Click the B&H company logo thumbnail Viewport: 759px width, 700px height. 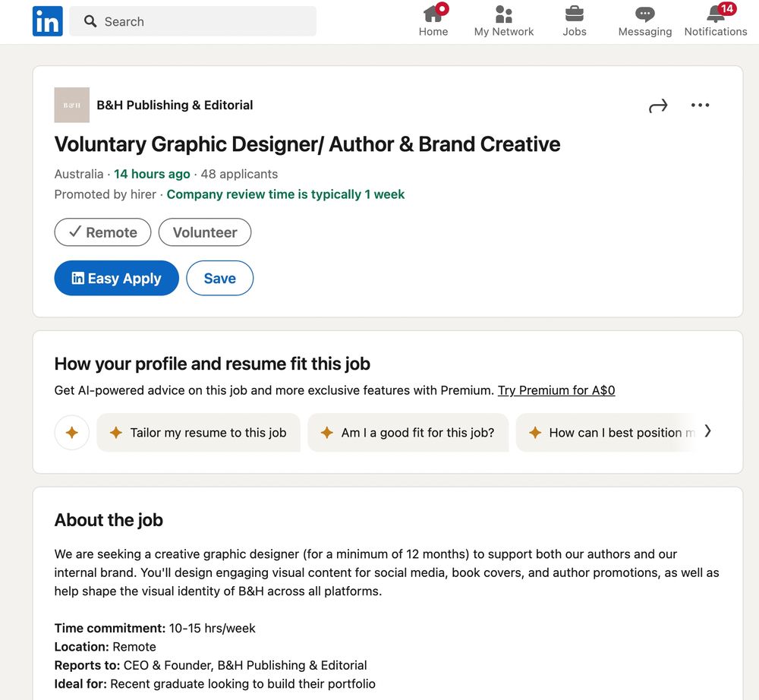[x=71, y=105]
